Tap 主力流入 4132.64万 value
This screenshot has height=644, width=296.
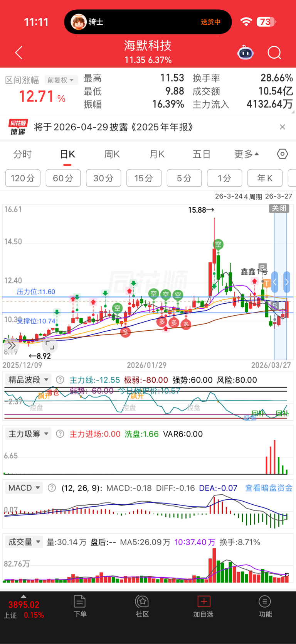click(269, 104)
